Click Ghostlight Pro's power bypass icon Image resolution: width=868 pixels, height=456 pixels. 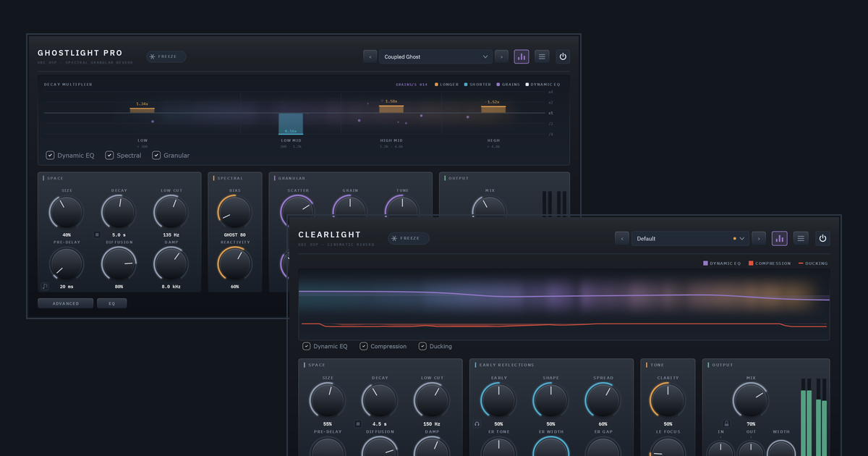[563, 56]
